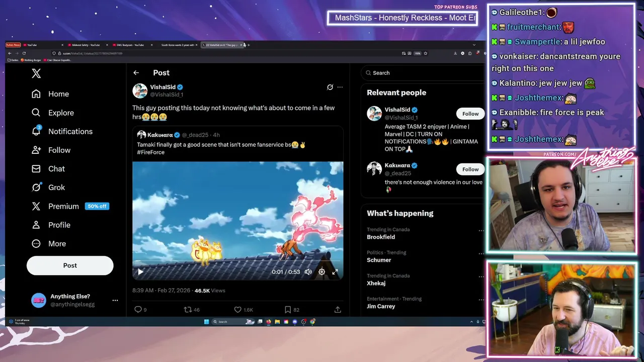Show hidden system tray icons
Screen dimensions: 644x362
471,322
